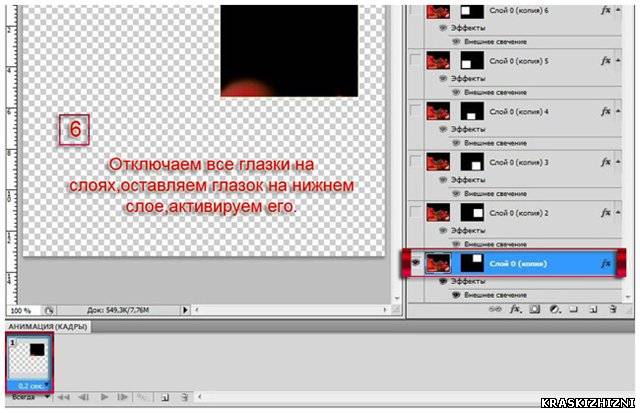The image size is (640, 413).
Task: Click fx icon on Слой 0 (копия) 4
Action: click(606, 111)
